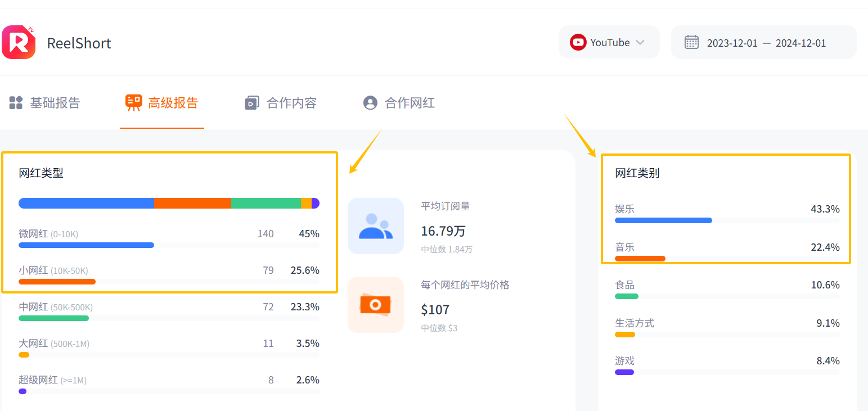The width and height of the screenshot is (868, 411).
Task: Click the ReelShort app logo icon
Action: [19, 42]
